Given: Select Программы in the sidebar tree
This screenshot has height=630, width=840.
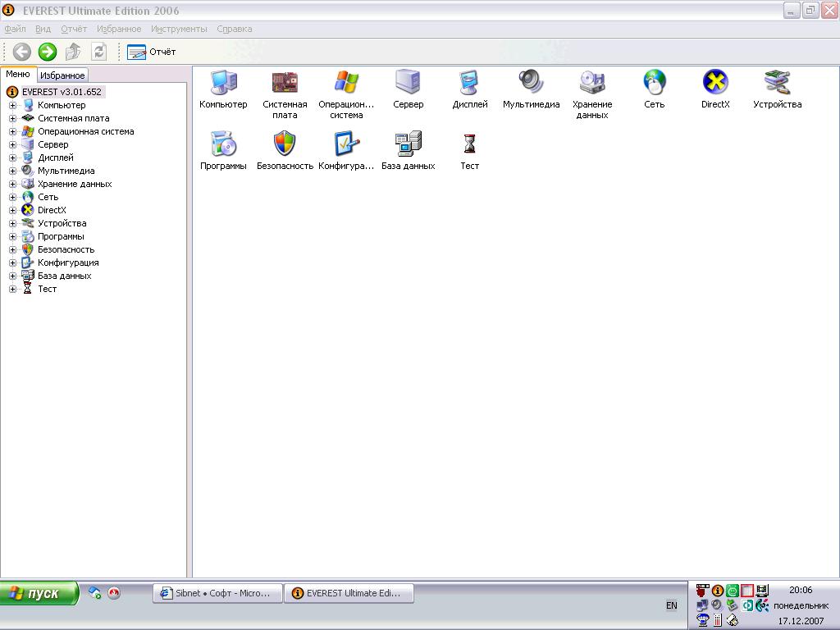Looking at the screenshot, I should coord(61,236).
